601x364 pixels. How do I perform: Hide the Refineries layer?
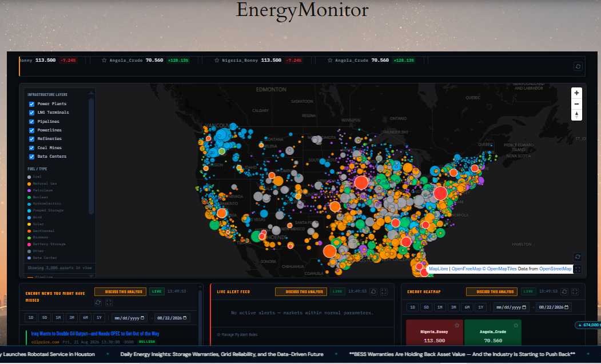click(32, 139)
